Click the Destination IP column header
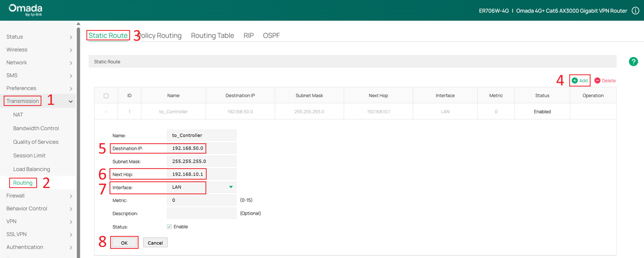This screenshot has height=258, width=644. (x=240, y=95)
